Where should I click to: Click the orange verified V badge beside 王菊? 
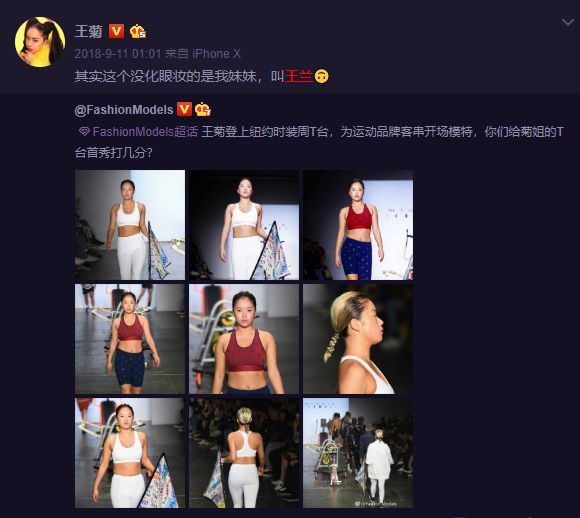[116, 31]
